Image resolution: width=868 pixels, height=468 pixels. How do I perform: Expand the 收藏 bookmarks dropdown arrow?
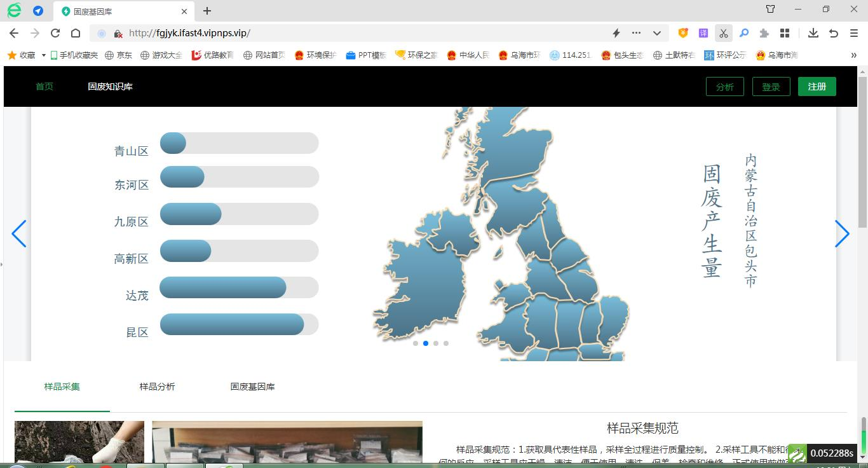tap(44, 55)
